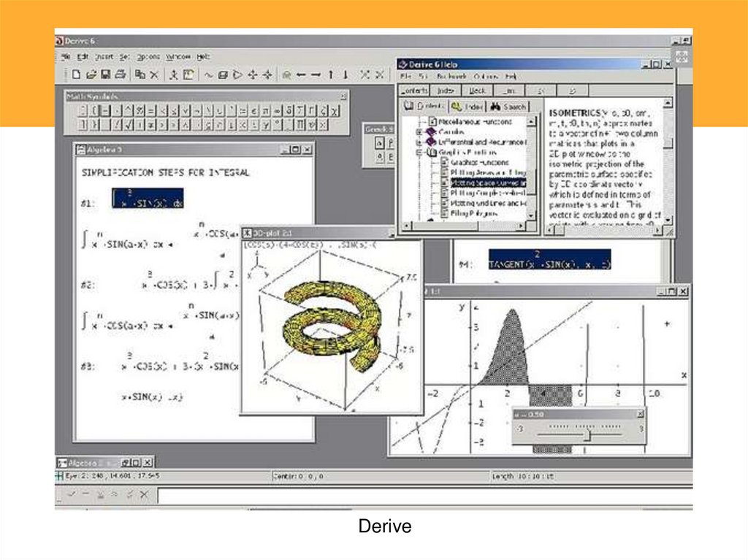Viewport: 748px width, 560px height.
Task: Click the left arrow toolbar icon
Action: click(x=301, y=74)
